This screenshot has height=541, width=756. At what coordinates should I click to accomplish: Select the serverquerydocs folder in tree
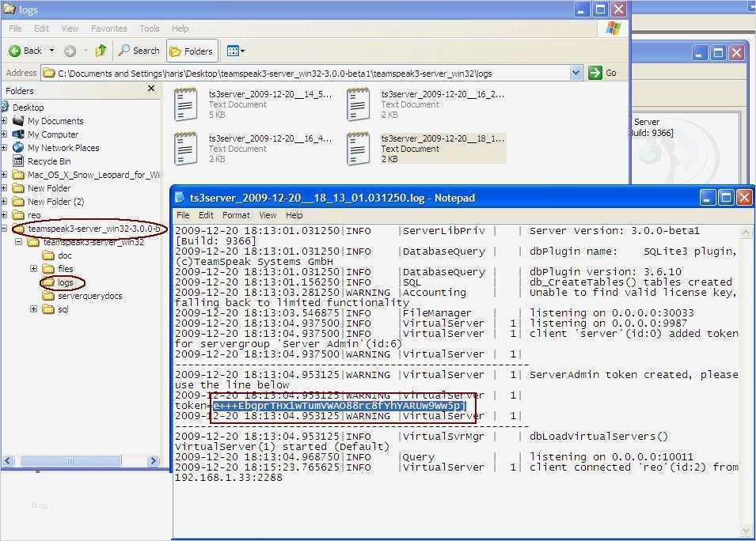click(x=89, y=296)
